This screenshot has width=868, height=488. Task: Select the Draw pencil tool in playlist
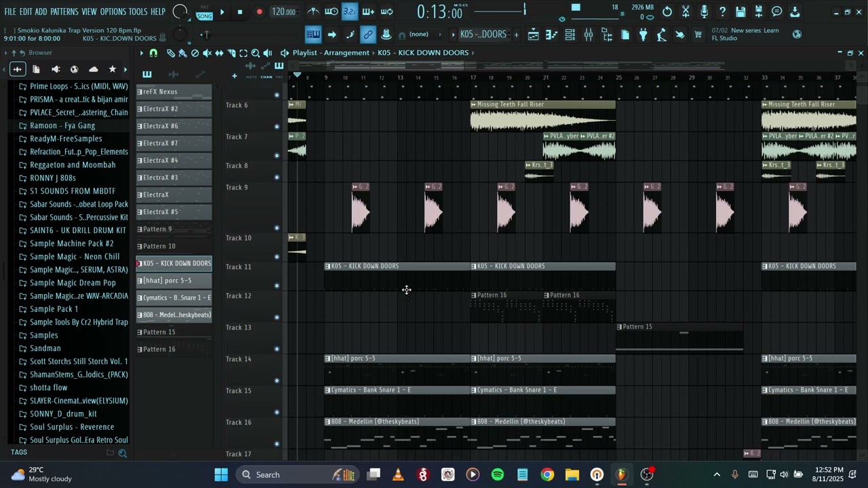coord(171,53)
